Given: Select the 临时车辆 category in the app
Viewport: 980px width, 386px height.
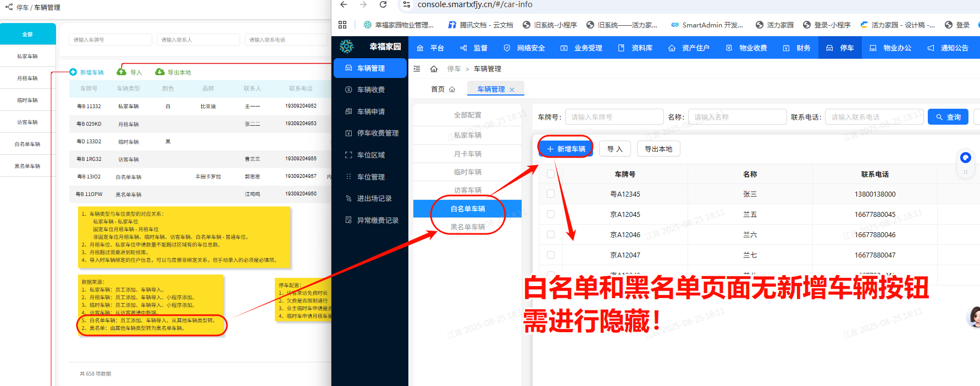Looking at the screenshot, I should [x=467, y=172].
